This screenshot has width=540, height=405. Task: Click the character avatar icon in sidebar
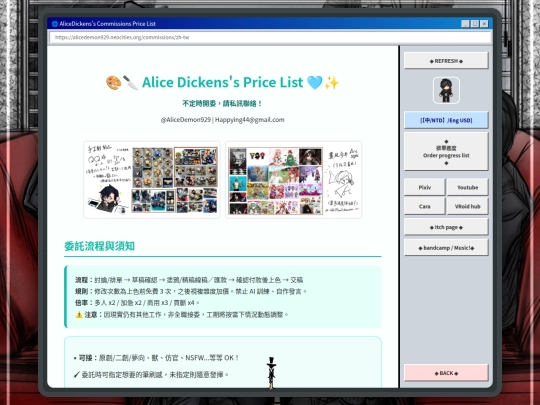click(x=446, y=90)
